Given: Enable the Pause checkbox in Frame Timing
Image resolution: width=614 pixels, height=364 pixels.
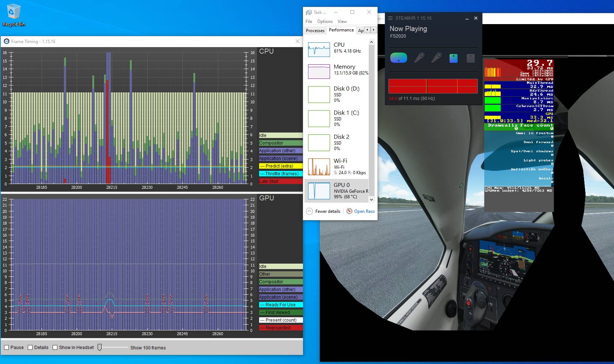Looking at the screenshot, I should 6,348.
